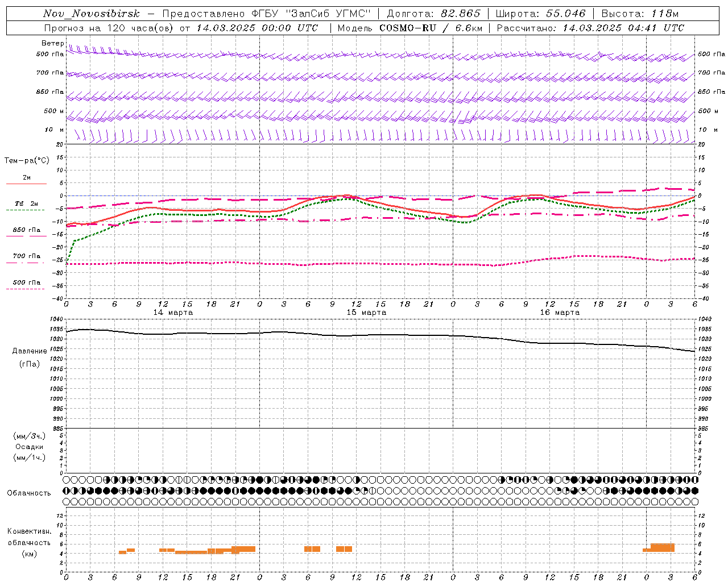728x582 pixels.
Task: Select the 'Высота: 118м' elevation text
Action: [x=640, y=14]
